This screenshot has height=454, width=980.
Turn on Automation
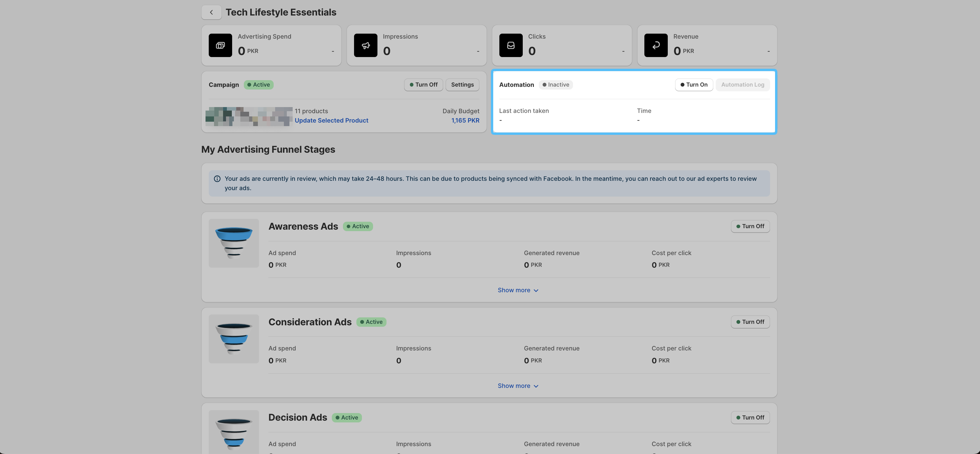click(x=694, y=85)
